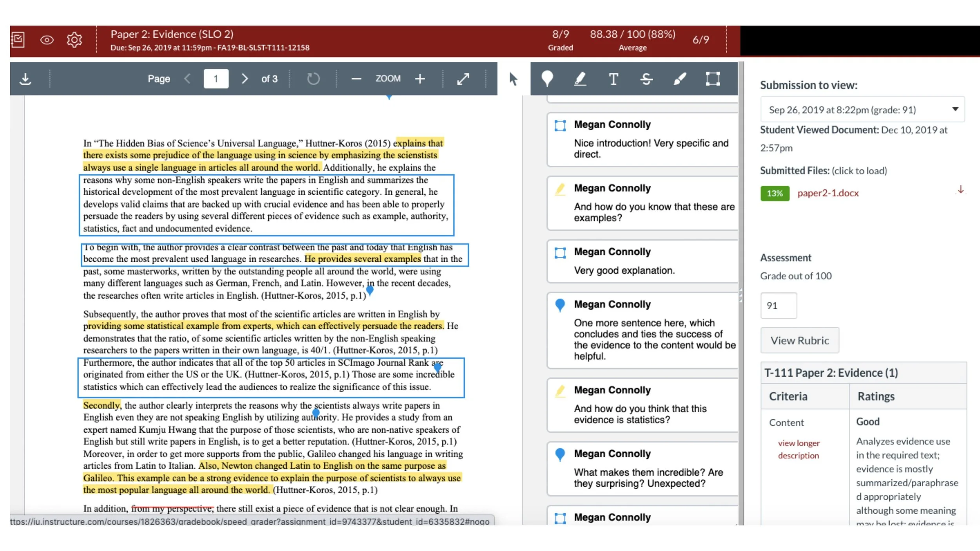
Task: Open the gradebook icon in header
Action: (x=18, y=40)
